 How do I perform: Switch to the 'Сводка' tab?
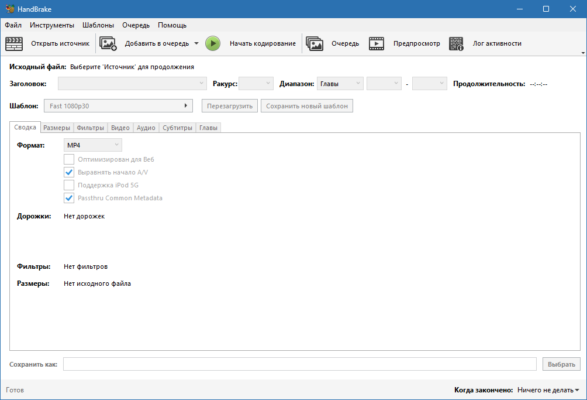25,127
